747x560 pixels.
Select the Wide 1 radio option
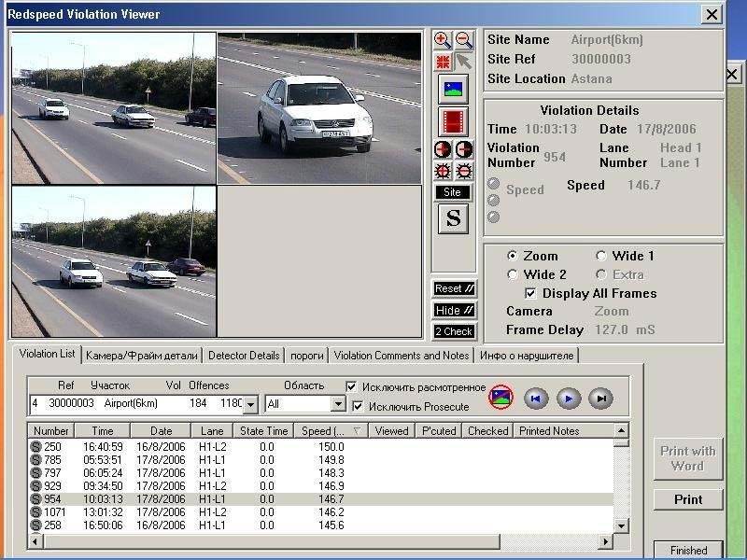(x=601, y=256)
